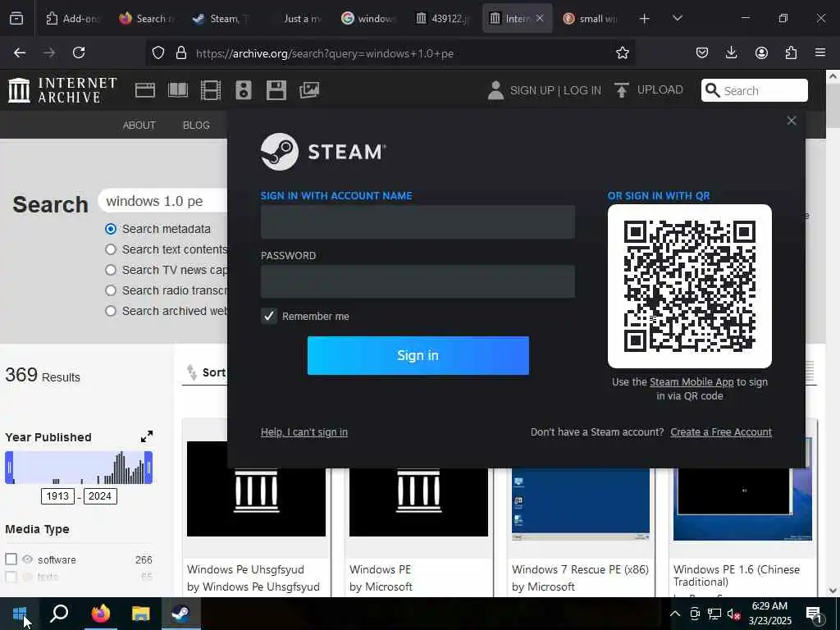
Task: Click the Upload arrow icon
Action: pos(622,90)
